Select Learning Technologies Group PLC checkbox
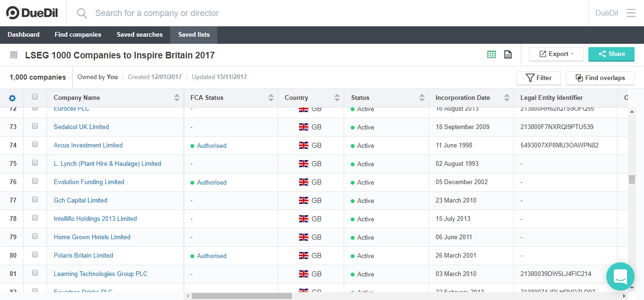 click(x=35, y=273)
